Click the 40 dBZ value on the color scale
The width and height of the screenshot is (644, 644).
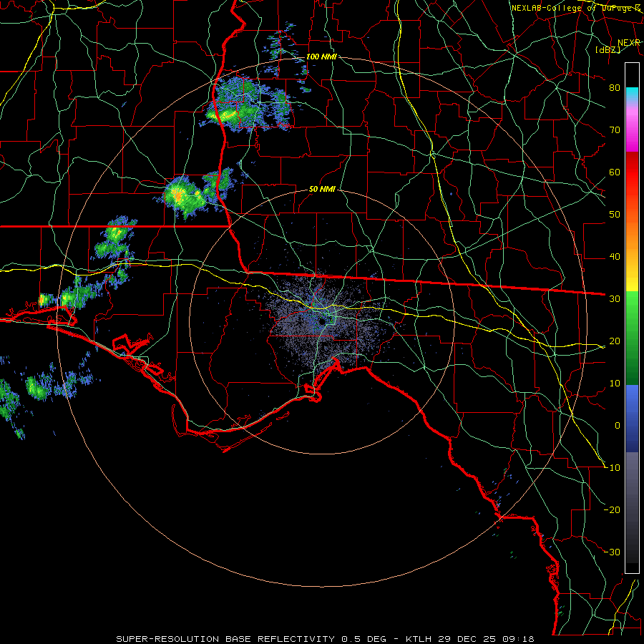615,257
